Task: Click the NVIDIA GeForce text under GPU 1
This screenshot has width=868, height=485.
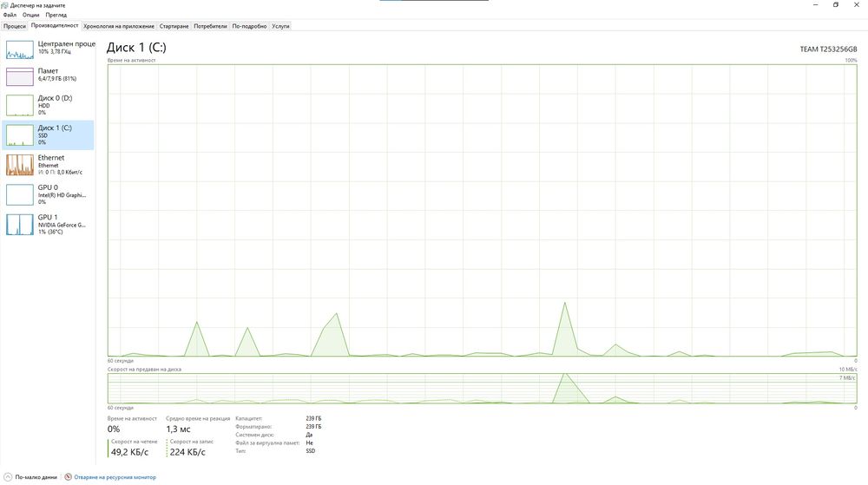Action: [x=62, y=225]
